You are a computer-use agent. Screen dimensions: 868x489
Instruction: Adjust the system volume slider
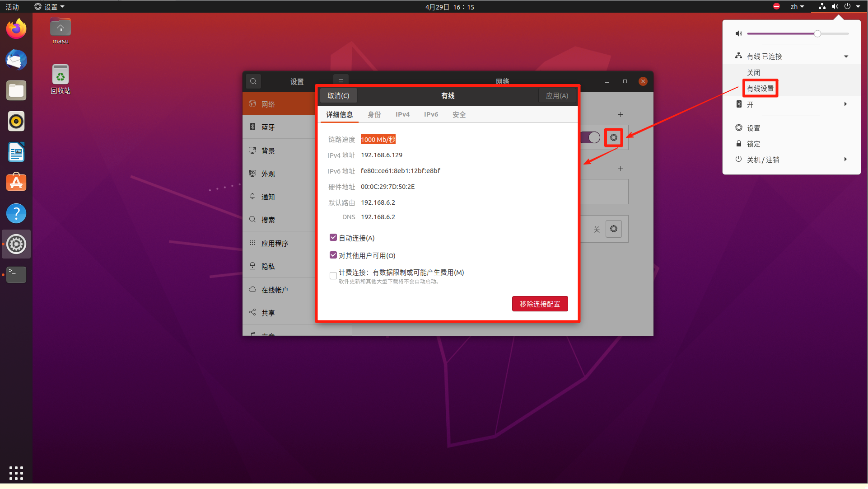(x=817, y=33)
